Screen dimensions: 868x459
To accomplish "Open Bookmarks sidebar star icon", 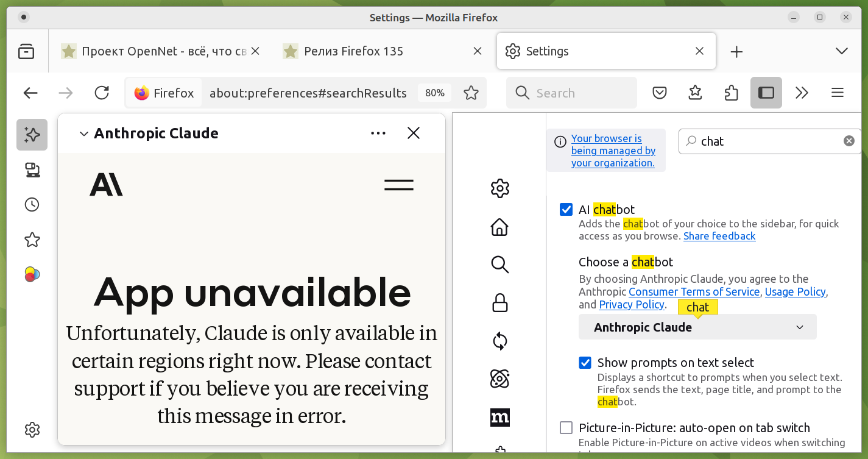I will 32,240.
